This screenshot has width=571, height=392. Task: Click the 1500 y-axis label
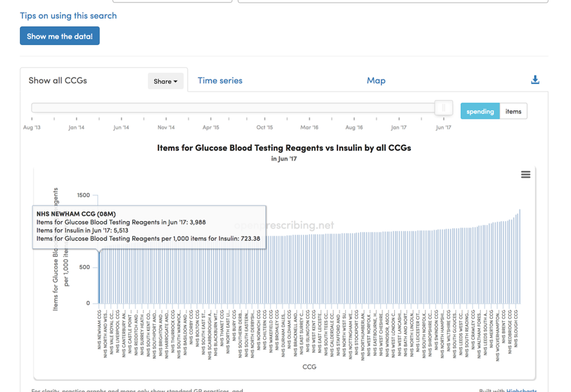[x=83, y=195]
